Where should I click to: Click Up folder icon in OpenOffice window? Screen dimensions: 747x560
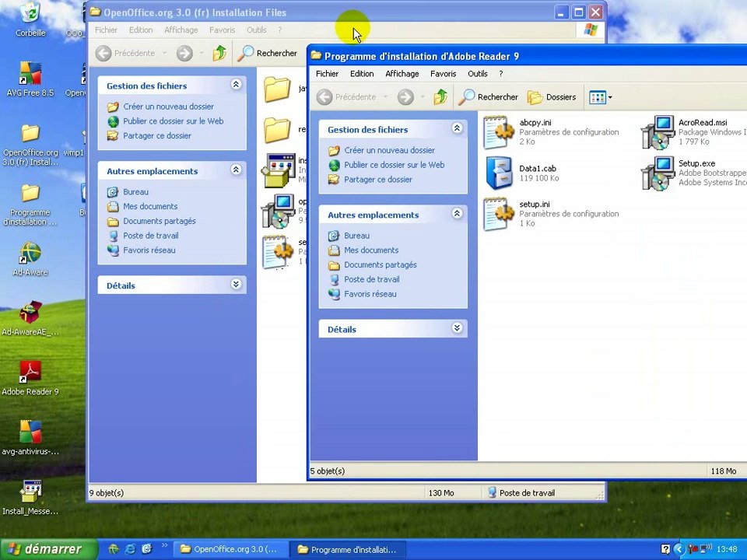tap(219, 53)
